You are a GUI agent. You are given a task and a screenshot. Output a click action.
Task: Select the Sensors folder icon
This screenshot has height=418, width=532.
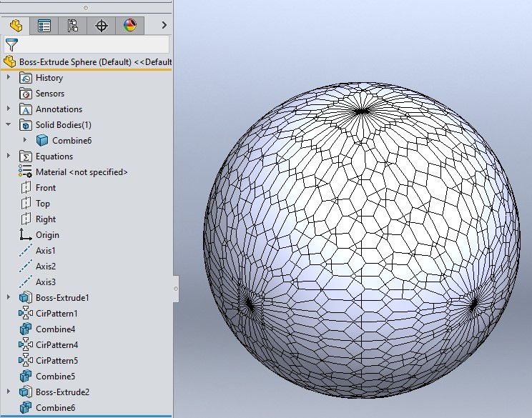click(26, 94)
